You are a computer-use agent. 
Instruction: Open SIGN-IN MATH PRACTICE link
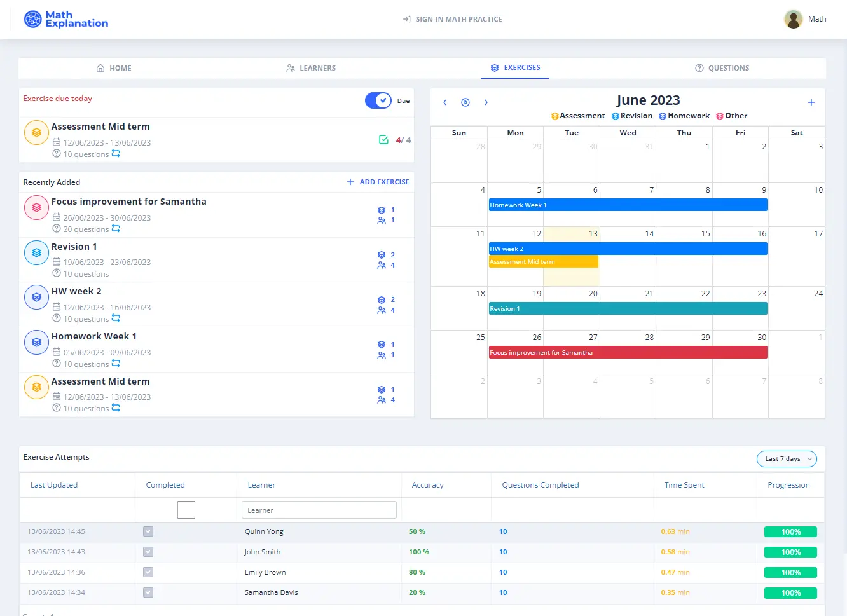(452, 19)
